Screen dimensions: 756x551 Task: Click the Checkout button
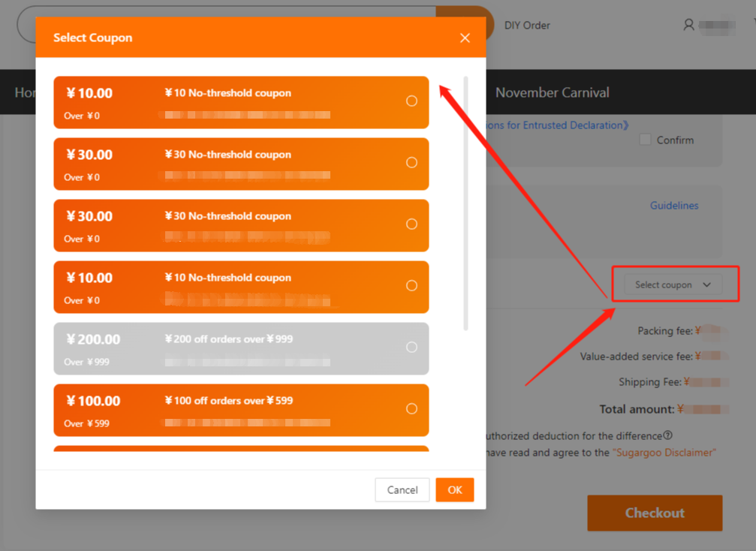655,513
